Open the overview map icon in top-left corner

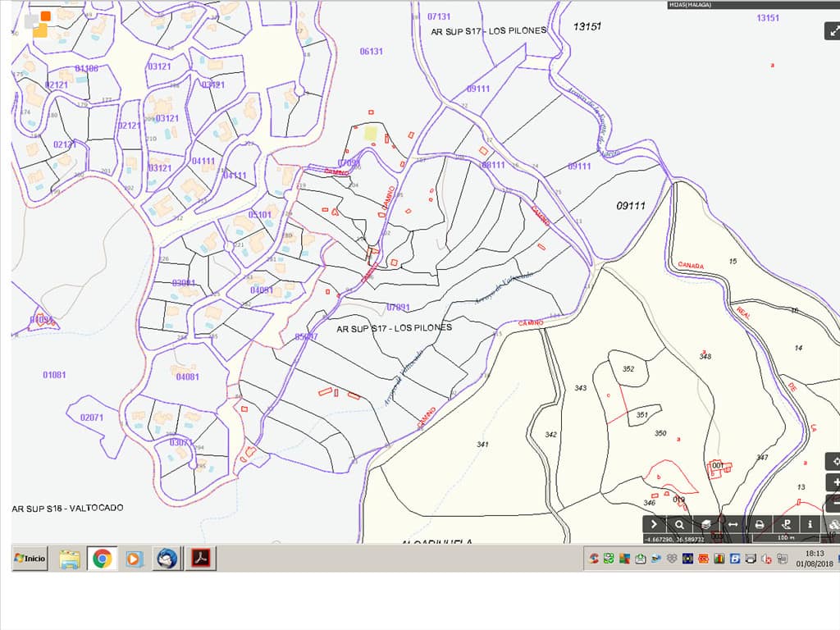click(x=38, y=25)
